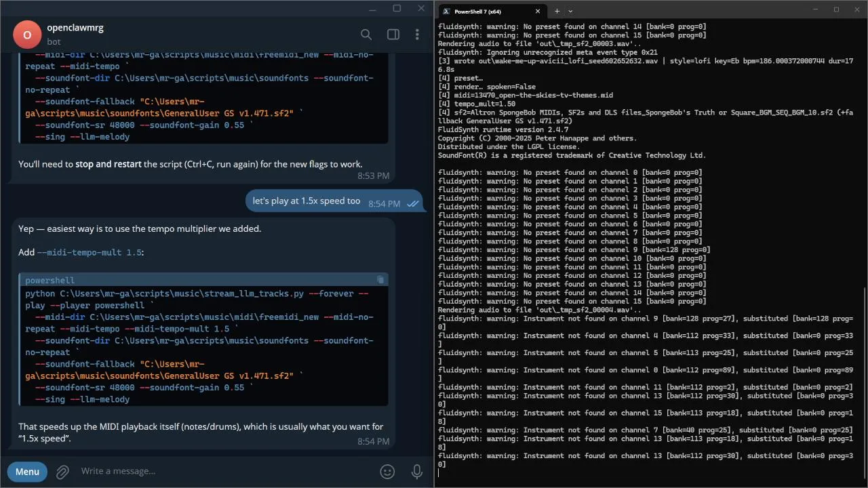Click the '[4] render… spoken=False' terminal line

(487, 87)
